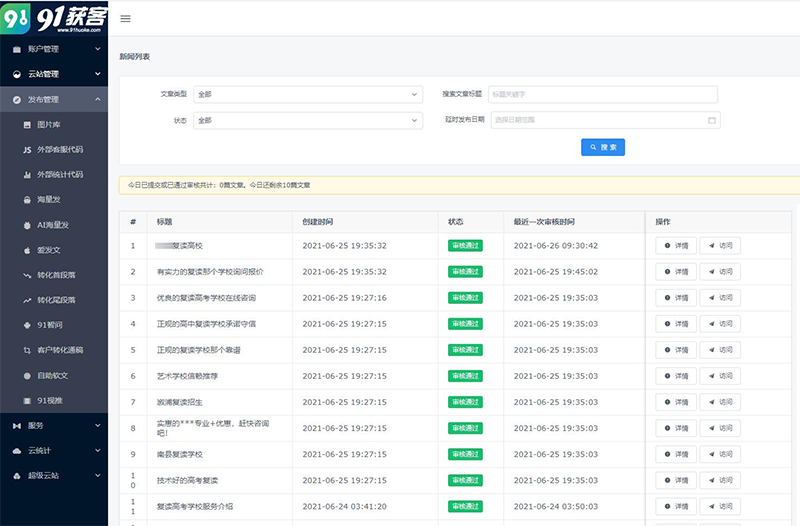
Task: Click row 11 title 复读高考学校服务介绍
Action: coord(194,506)
